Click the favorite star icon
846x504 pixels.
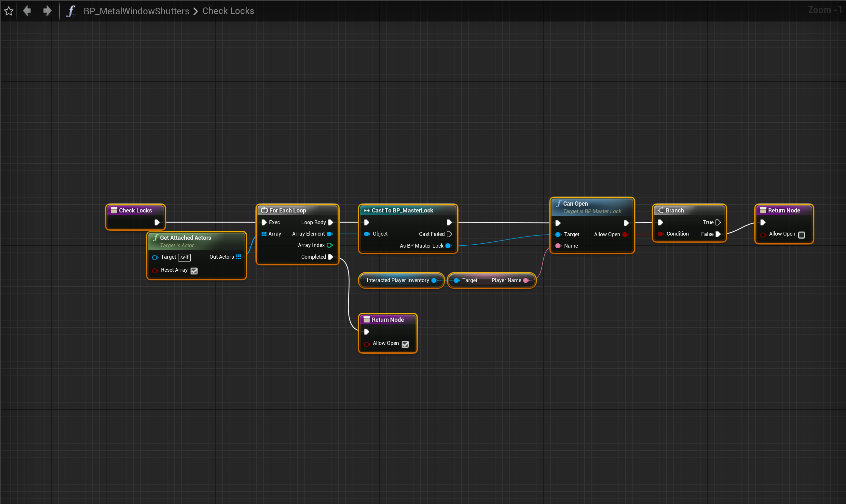[x=9, y=11]
